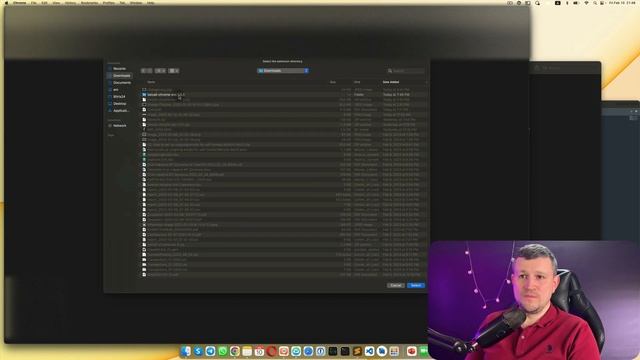Open Documents in the sidebar
Screen dimensions: 640x360
tap(119, 82)
